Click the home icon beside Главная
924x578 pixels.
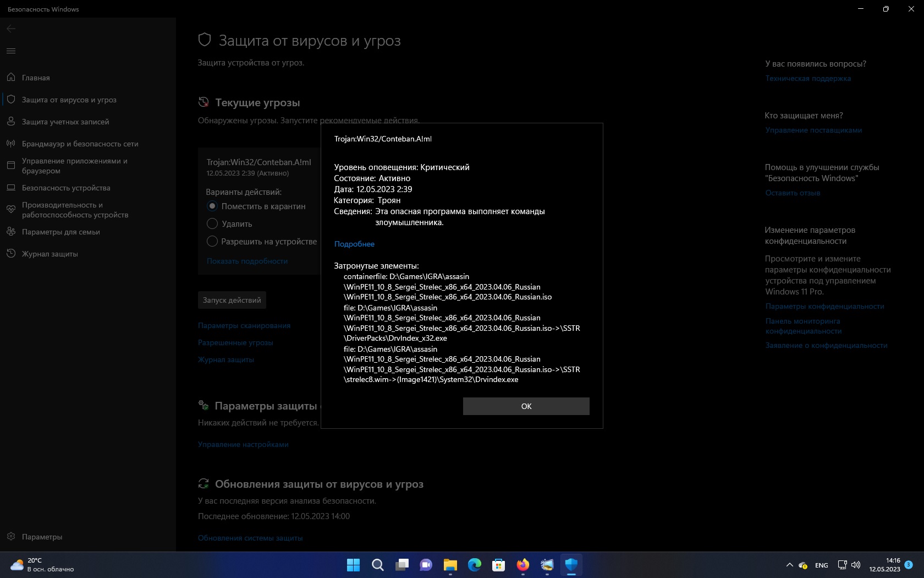pos(11,77)
